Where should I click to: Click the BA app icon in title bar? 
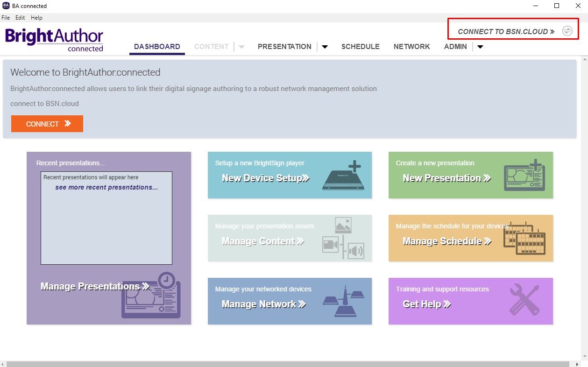[x=7, y=6]
